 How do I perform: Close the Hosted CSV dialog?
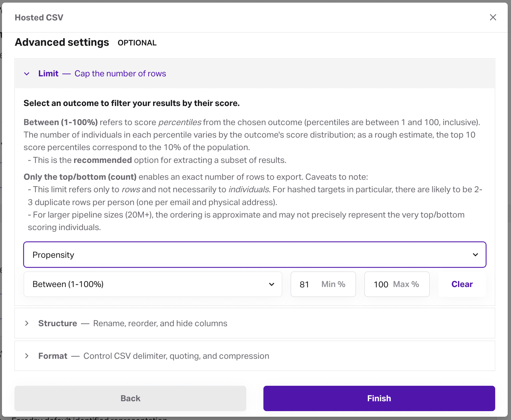tap(493, 17)
